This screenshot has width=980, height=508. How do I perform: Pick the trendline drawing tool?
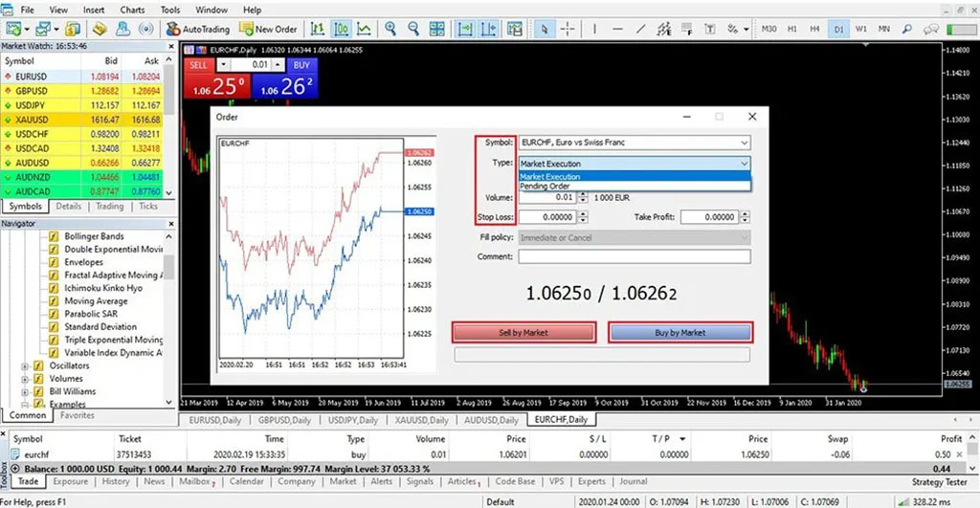pyautogui.click(x=639, y=29)
